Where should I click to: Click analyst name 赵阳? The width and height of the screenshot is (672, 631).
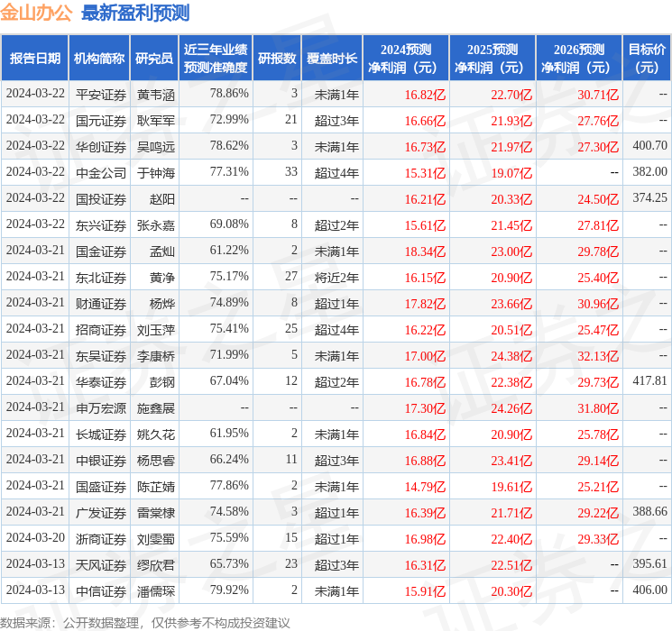(x=162, y=199)
